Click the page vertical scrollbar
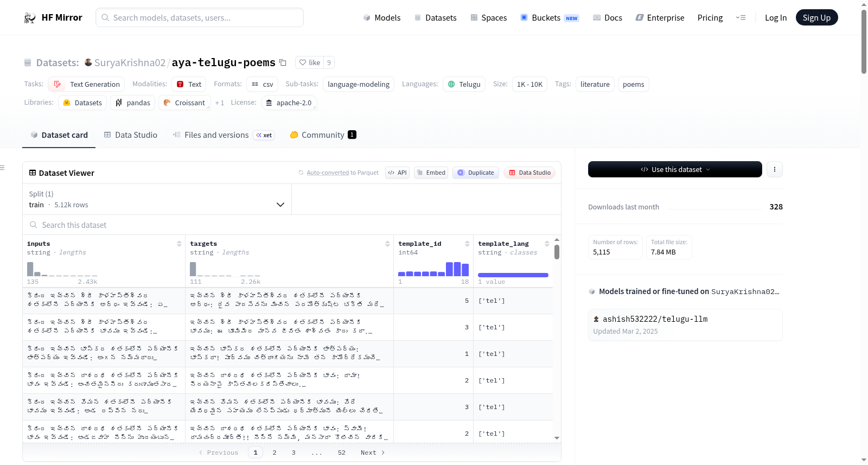The image size is (868, 465). [864, 41]
